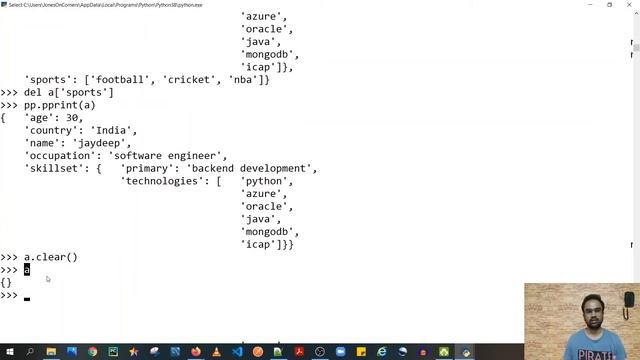Image resolution: width=640 pixels, height=360 pixels.
Task: Open Internet Explorer from the taskbar
Action: point(382,351)
